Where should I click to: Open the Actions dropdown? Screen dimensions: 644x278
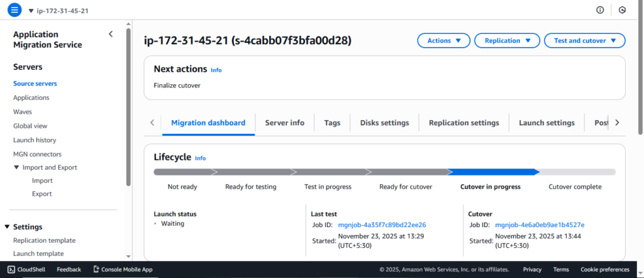coord(443,41)
